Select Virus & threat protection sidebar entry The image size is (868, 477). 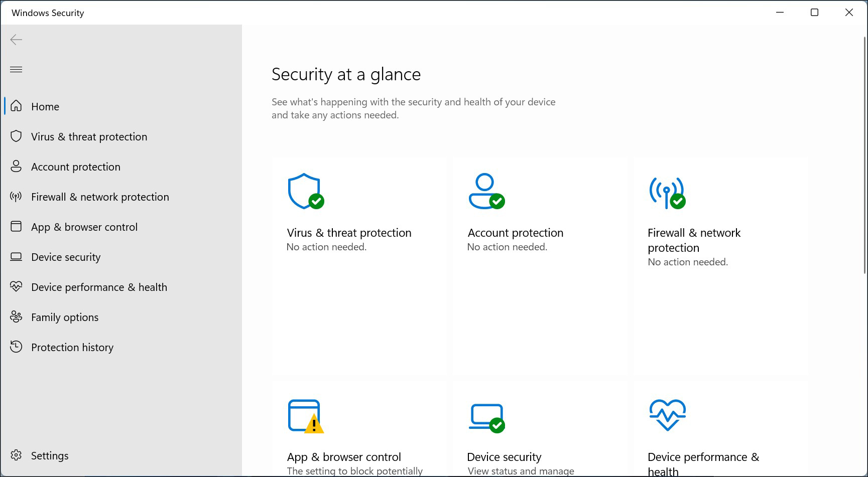coord(89,136)
